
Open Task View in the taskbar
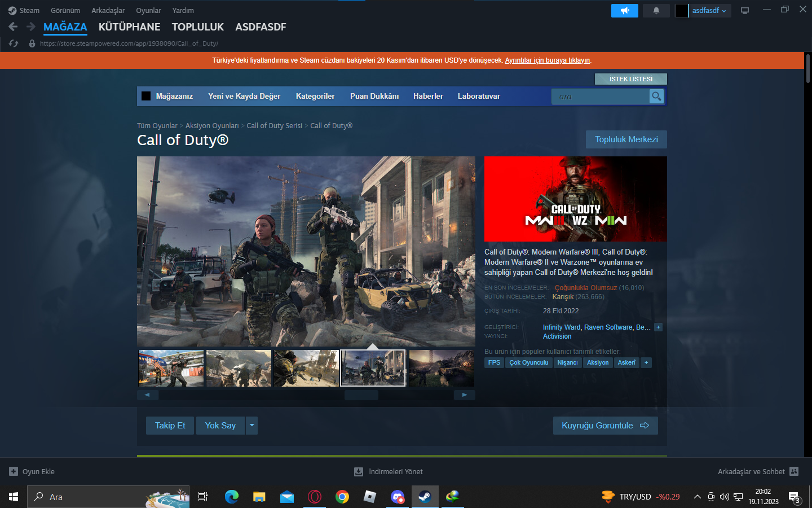pyautogui.click(x=203, y=497)
